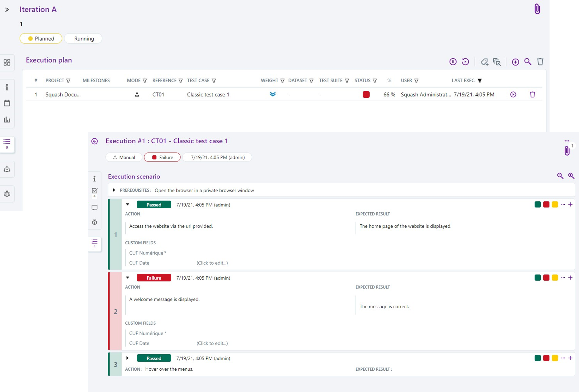Expand step 3 Hover over the menus
This screenshot has height=392, width=579.
point(127,358)
